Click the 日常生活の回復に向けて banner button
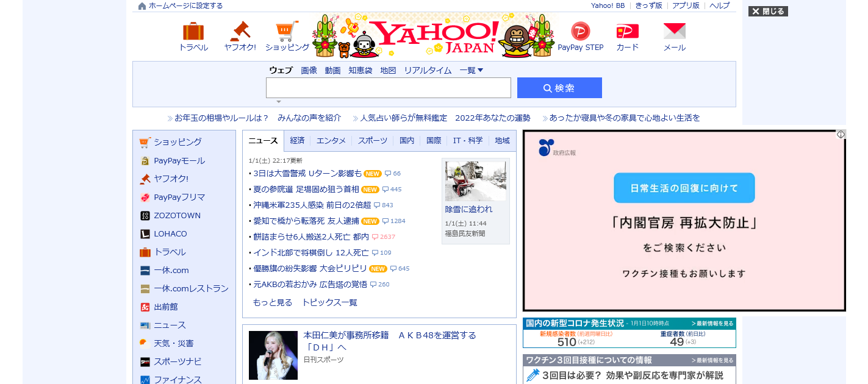 684,188
